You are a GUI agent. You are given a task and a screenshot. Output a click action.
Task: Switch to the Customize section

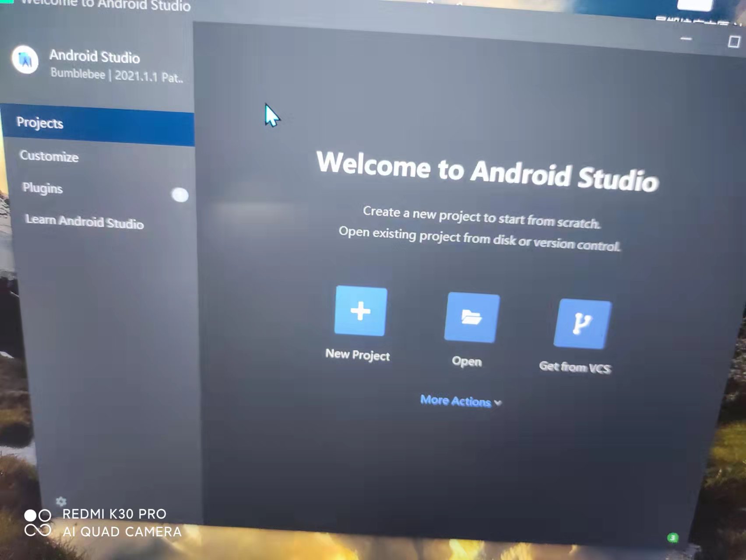click(49, 157)
